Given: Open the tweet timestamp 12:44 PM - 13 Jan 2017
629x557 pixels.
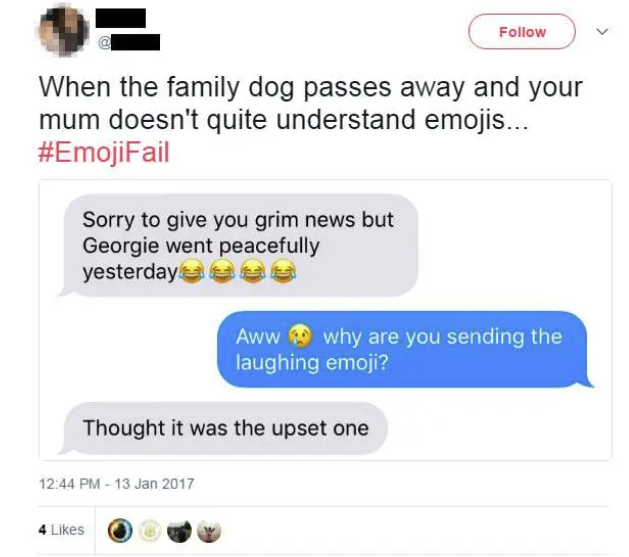Looking at the screenshot, I should [116, 484].
